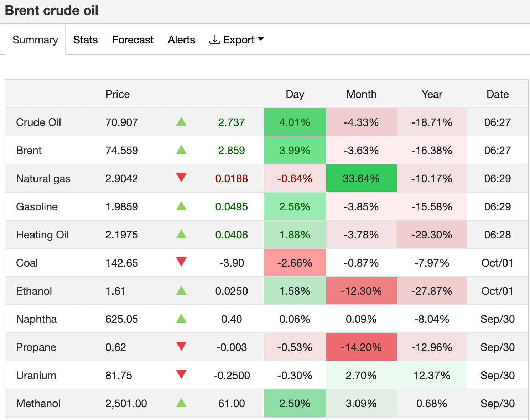530x420 pixels.
Task: Select Gasoline change value 0.0495
Action: [232, 207]
